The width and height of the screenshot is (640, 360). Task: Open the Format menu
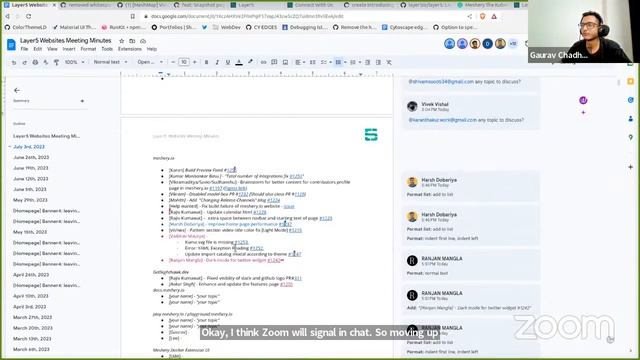pos(88,49)
